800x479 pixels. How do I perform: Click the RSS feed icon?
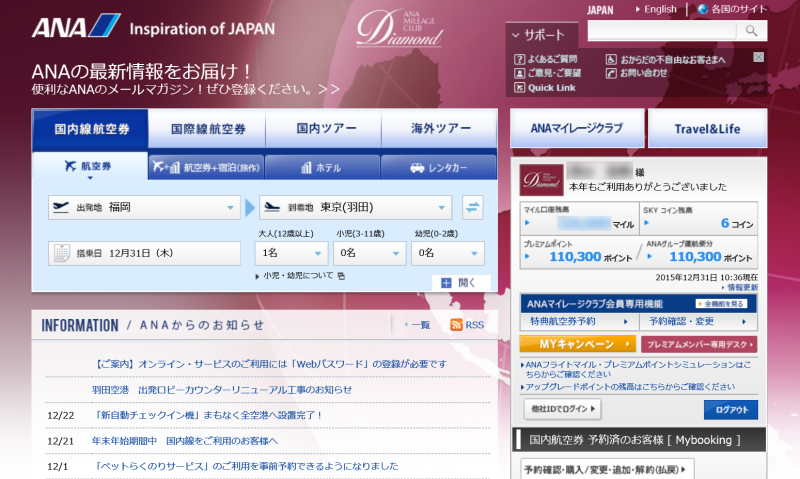[457, 325]
